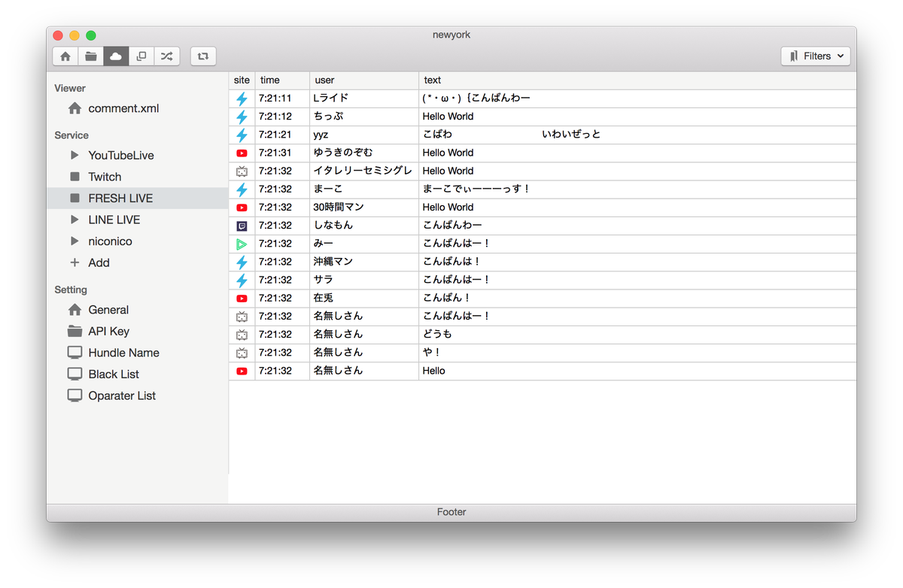Click the shuffle toolbar button
This screenshot has width=903, height=588.
(167, 56)
